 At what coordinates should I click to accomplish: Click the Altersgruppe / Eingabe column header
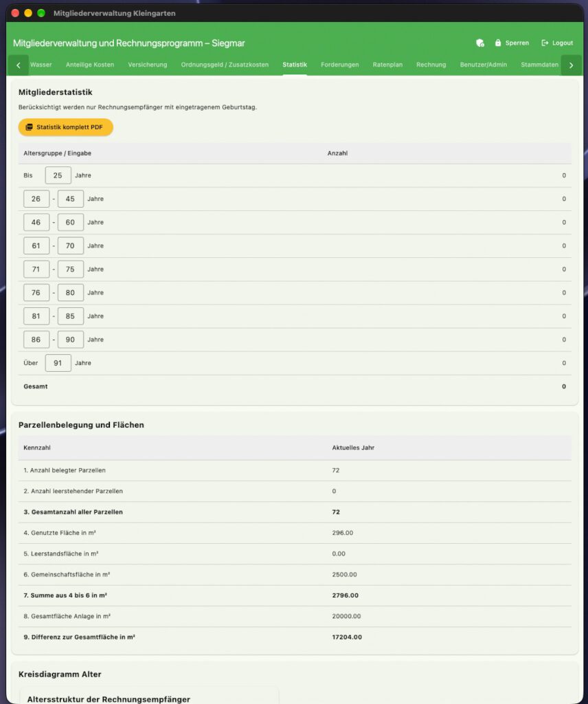click(58, 153)
